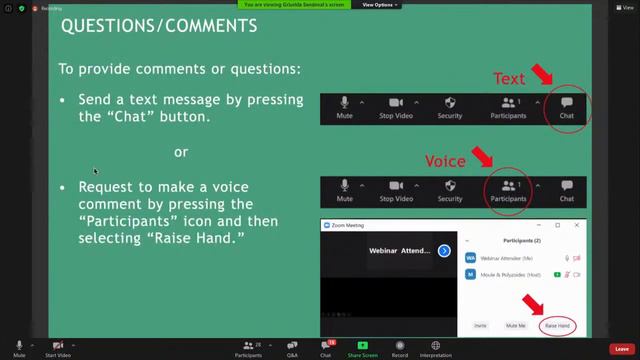This screenshot has width=640, height=360.
Task: Open the View layout button at top-right
Action: pos(625,7)
